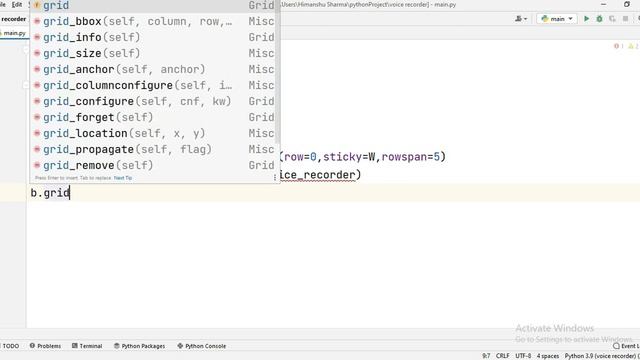This screenshot has height=360, width=640.
Task: Click the error count inspection indicator
Action: pyautogui.click(x=618, y=46)
